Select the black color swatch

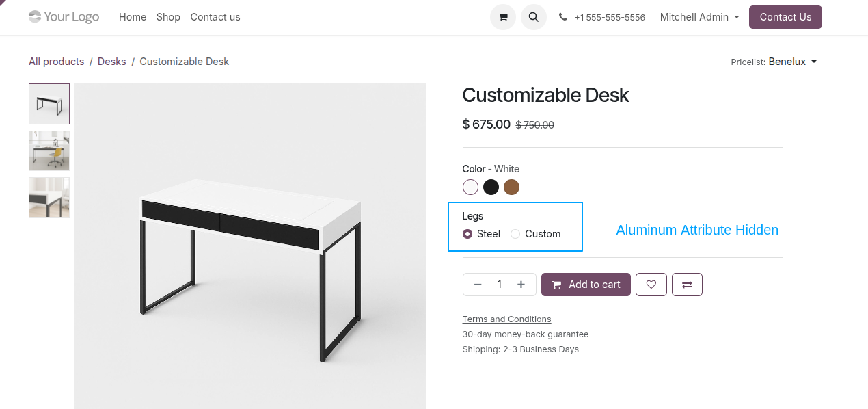coord(491,187)
